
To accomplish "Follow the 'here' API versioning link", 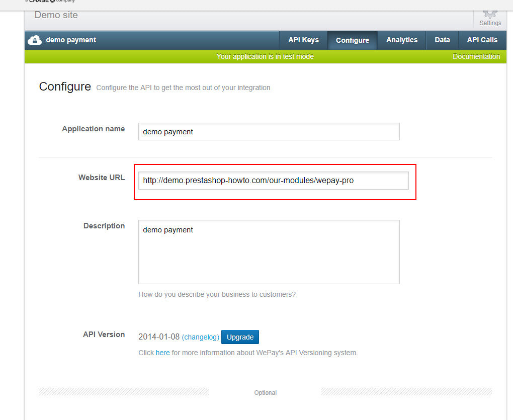I will 162,353.
